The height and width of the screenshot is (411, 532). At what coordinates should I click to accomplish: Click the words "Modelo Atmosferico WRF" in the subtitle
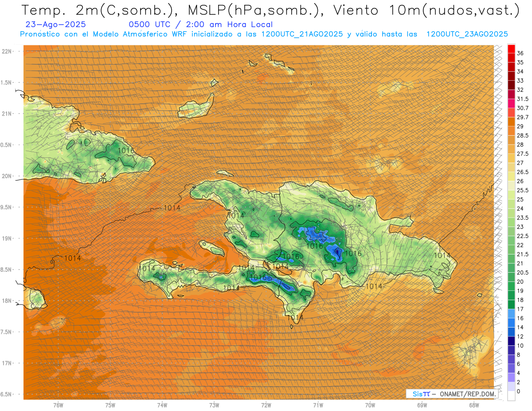(140, 34)
